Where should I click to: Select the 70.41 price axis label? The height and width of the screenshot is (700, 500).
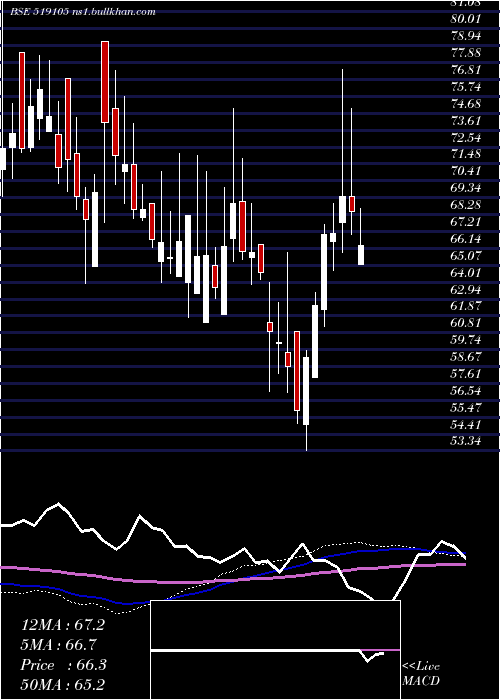465,171
